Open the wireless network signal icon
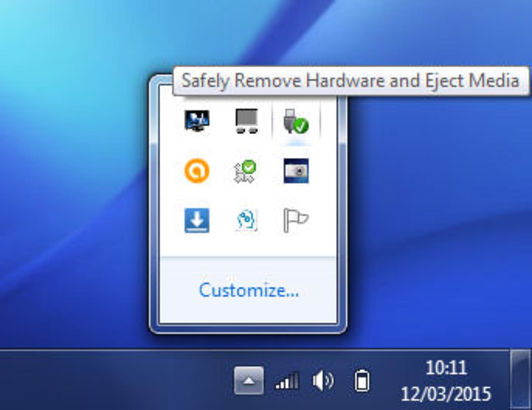 pos(287,381)
